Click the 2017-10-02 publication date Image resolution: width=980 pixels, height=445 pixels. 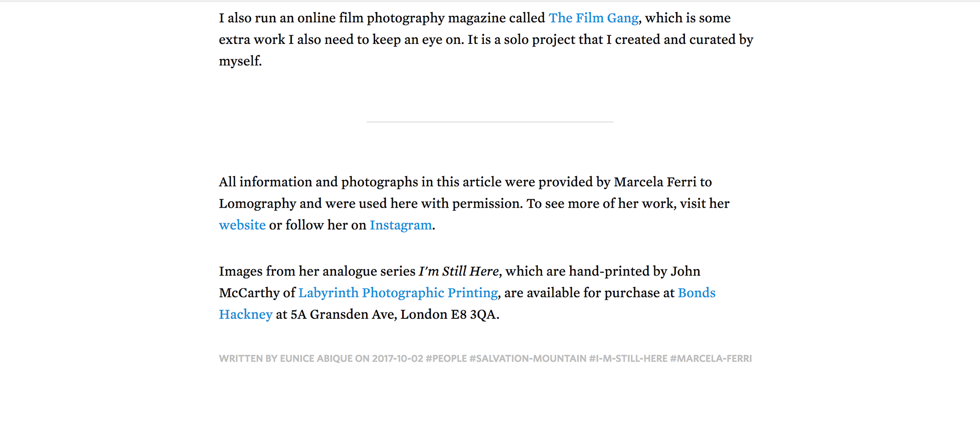point(397,359)
